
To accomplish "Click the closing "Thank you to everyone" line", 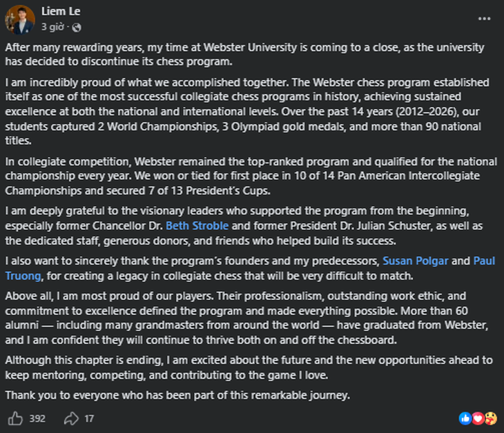I will (x=177, y=395).
